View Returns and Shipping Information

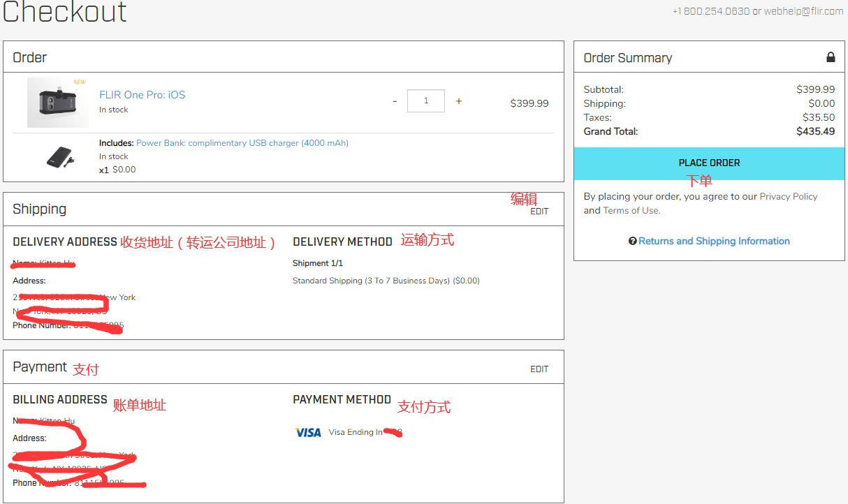pos(714,241)
